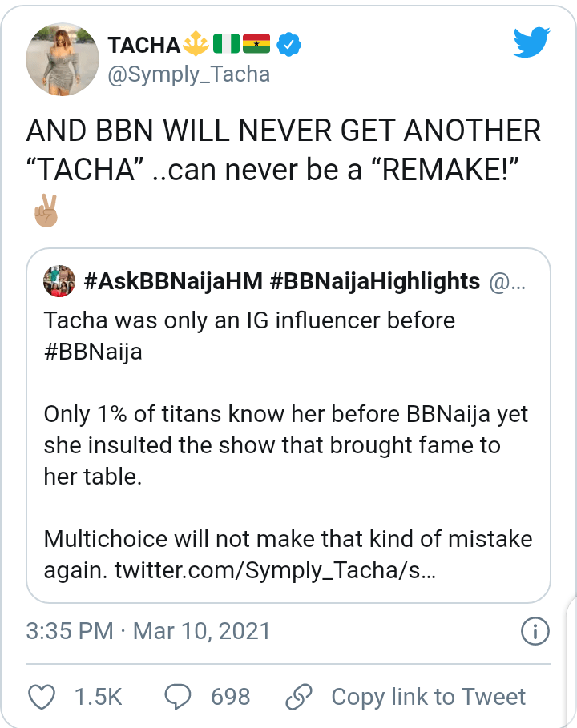Open twitter.com/Symply_Tacha link
The width and height of the screenshot is (577, 728).
(275, 572)
